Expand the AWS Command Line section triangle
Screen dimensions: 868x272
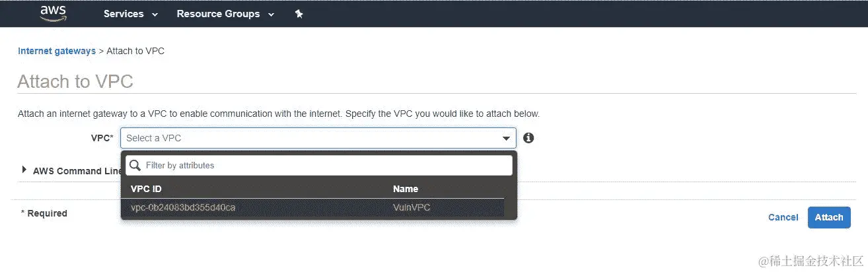coord(24,170)
